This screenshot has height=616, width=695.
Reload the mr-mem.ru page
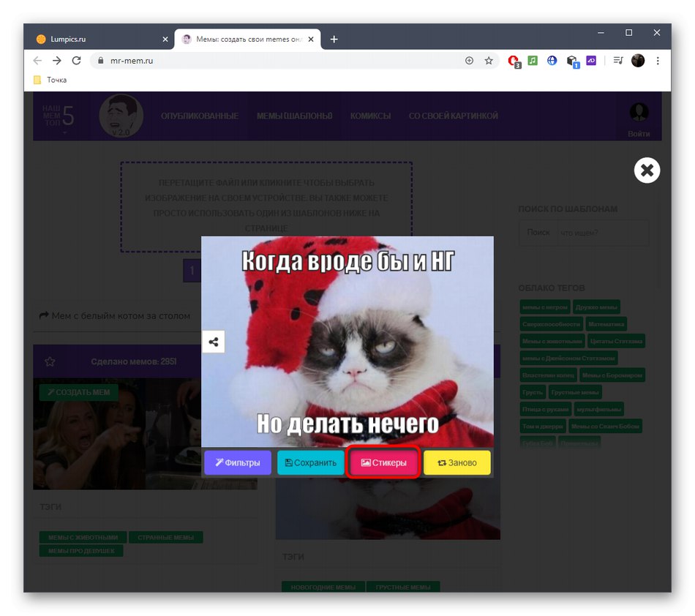(76, 61)
